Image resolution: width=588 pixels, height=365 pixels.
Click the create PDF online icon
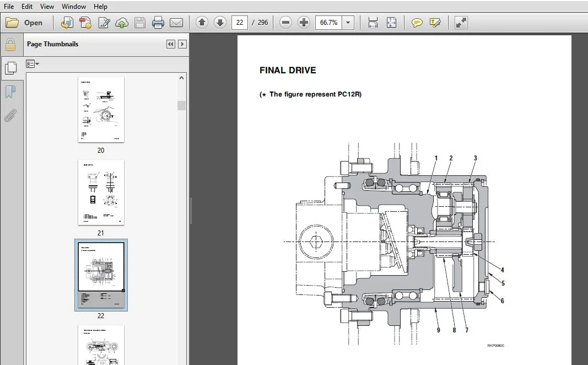(x=67, y=23)
